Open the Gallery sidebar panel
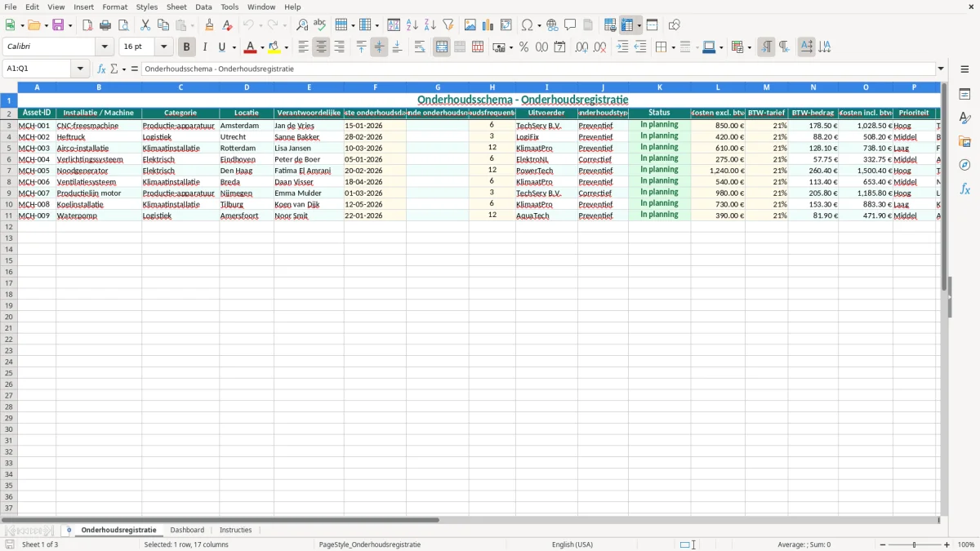Image resolution: width=980 pixels, height=551 pixels. click(x=964, y=142)
